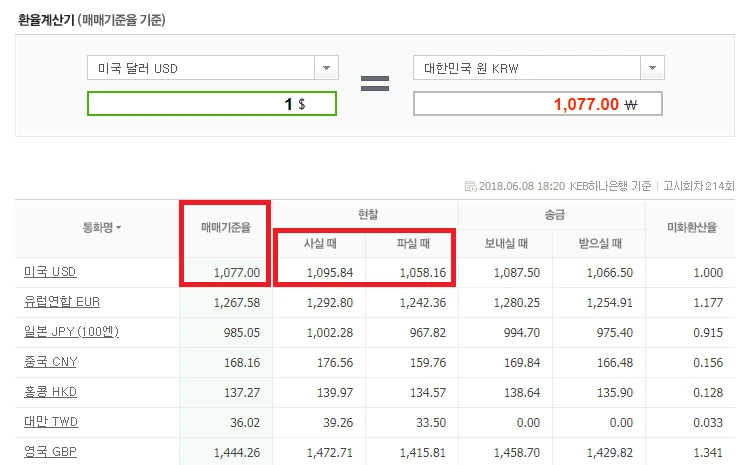The image size is (747, 465).
Task: Open the 대한민국 원 KRW currency dropdown
Action: click(x=538, y=68)
